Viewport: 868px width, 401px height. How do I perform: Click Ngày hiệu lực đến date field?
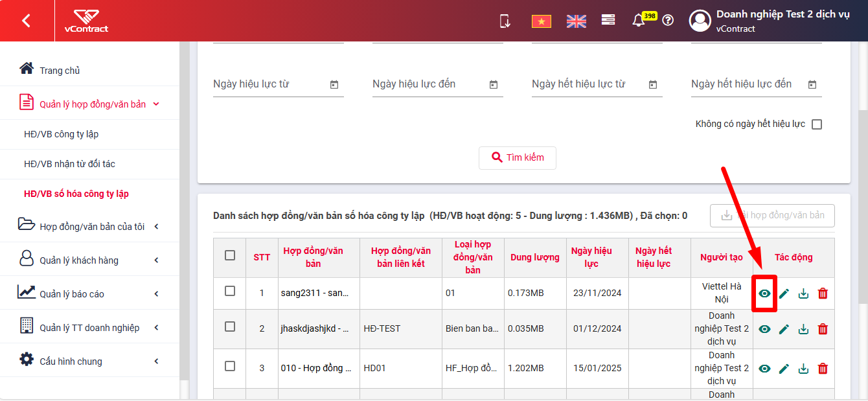[x=438, y=84]
